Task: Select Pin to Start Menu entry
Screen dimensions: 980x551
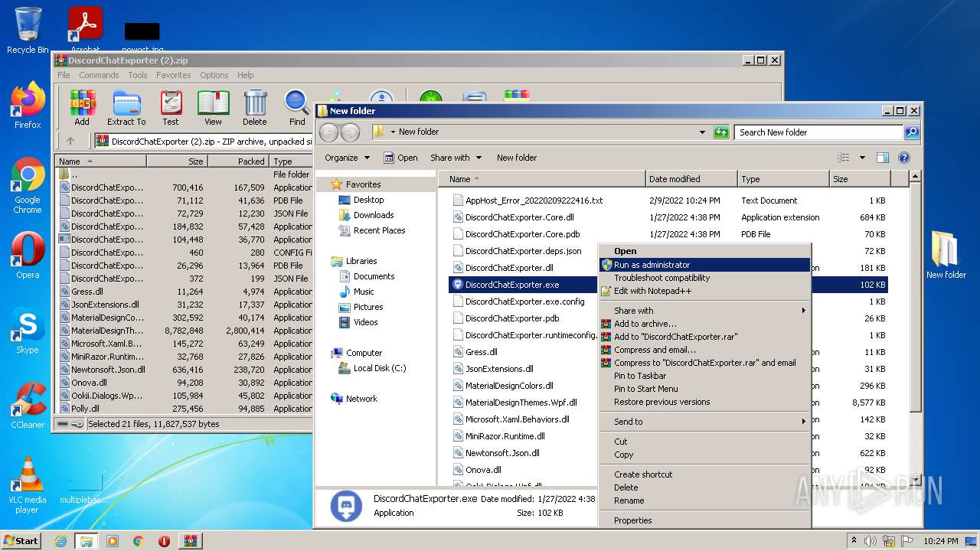Action: coord(704,389)
